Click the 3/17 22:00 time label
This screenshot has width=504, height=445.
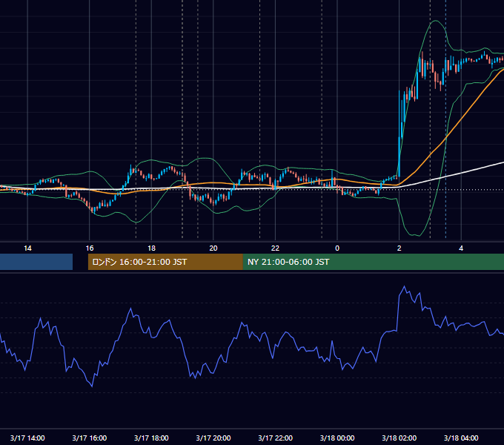click(276, 438)
